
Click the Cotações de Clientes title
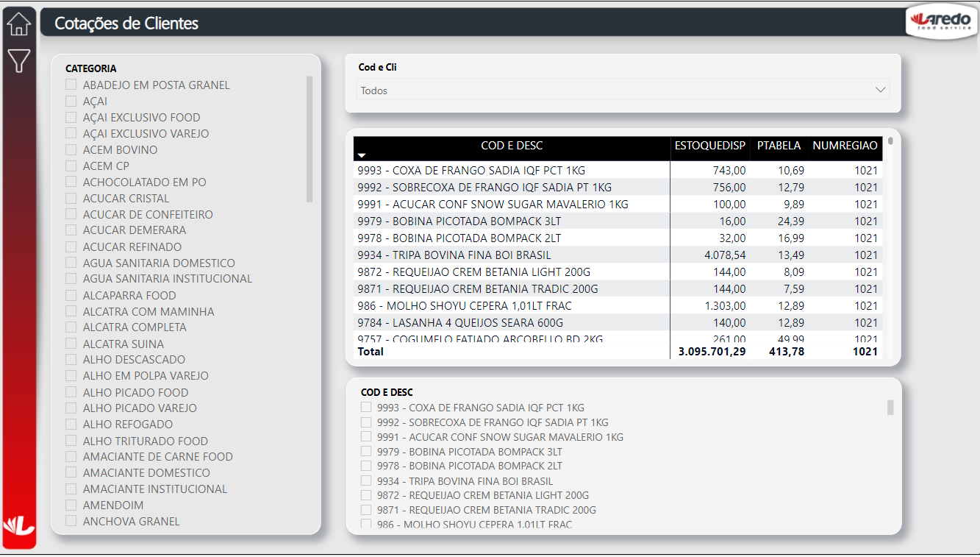pos(126,24)
